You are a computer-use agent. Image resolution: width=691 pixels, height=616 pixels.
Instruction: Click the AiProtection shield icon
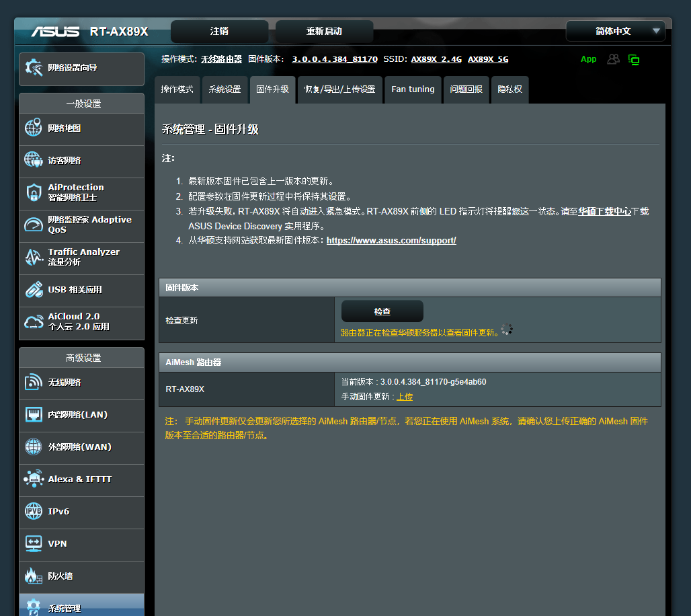pos(34,193)
